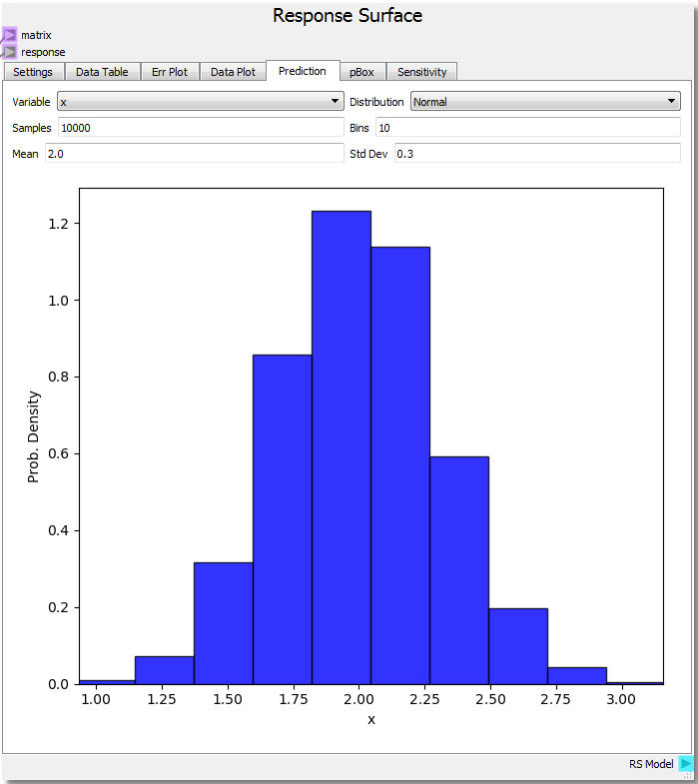Image resolution: width=698 pixels, height=784 pixels.
Task: Open the pBox tab
Action: [361, 72]
